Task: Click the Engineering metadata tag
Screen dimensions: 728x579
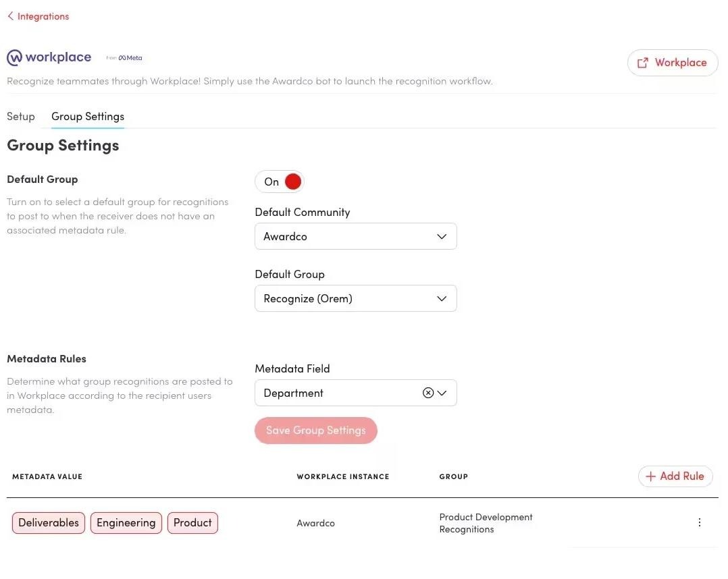Action: [x=126, y=523]
